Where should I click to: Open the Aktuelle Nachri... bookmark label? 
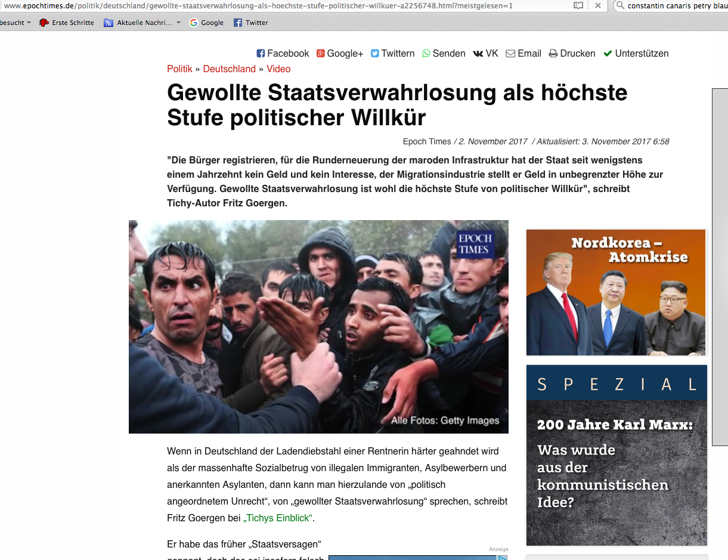pos(144,23)
